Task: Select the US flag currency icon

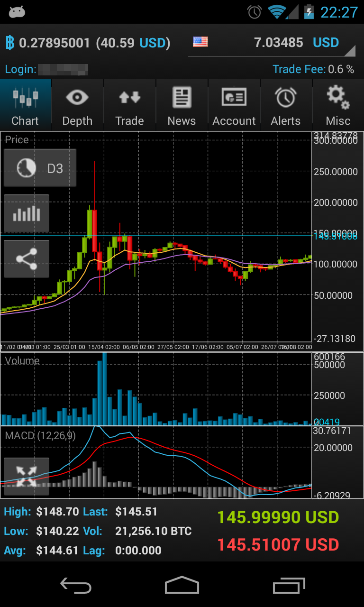Action: (200, 42)
